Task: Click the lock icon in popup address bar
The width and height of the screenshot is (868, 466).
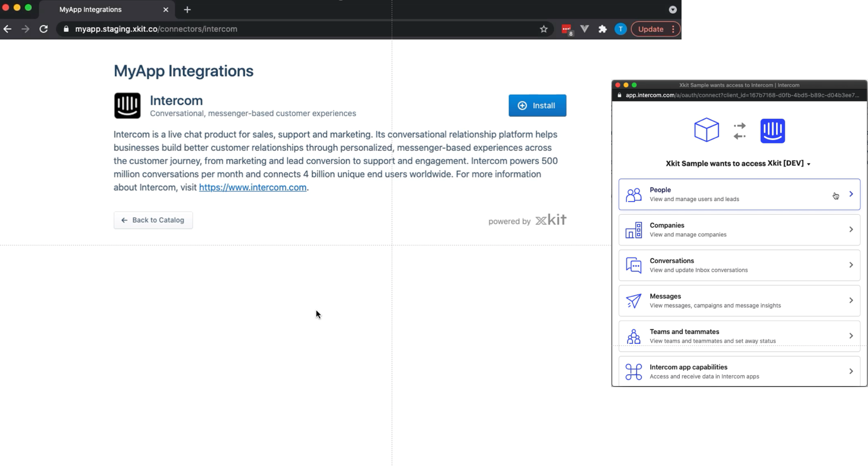Action: click(619, 95)
